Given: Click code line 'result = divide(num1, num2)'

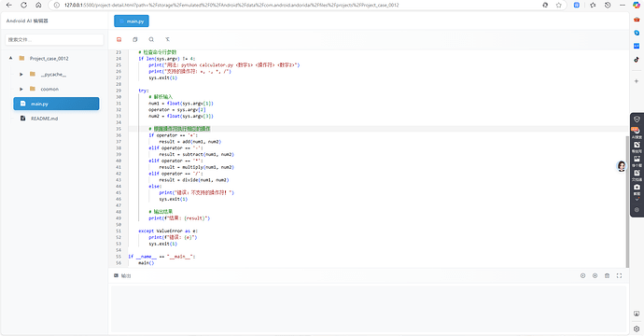Looking at the screenshot, I should [x=194, y=180].
